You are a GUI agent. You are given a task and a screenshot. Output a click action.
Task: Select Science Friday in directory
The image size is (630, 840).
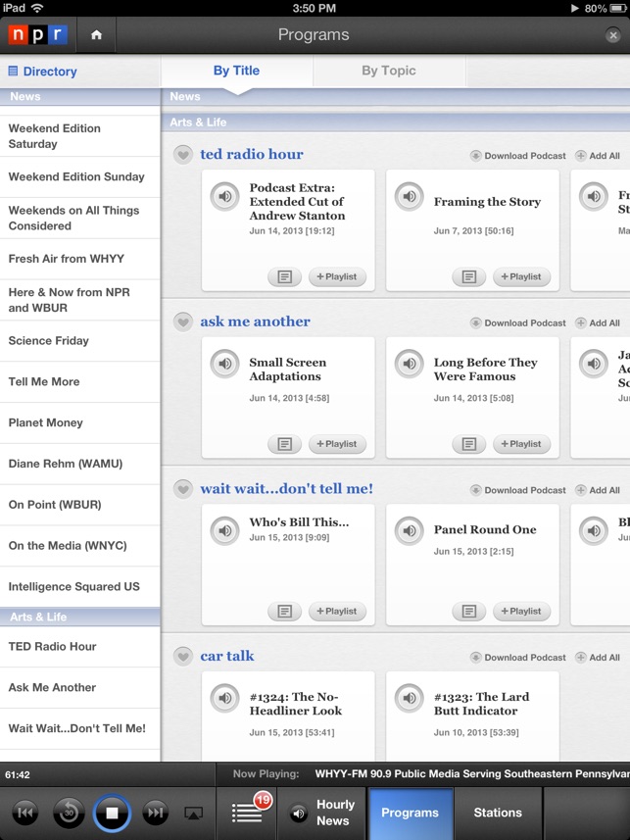[79, 341]
